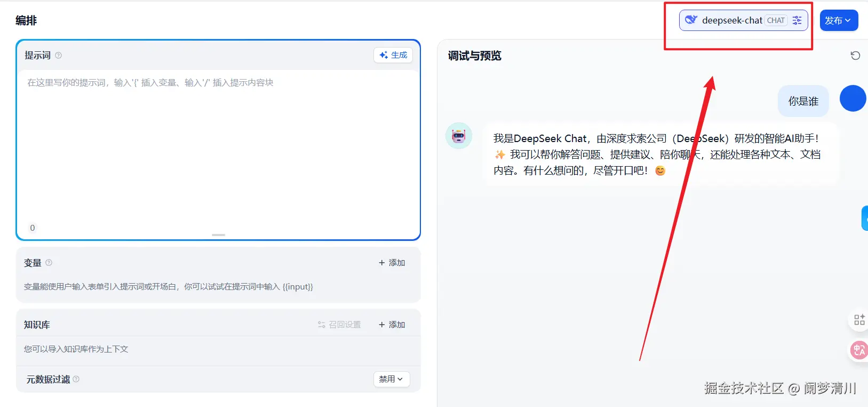868x407 pixels.
Task: Click the CHAT mode tag
Action: point(776,20)
